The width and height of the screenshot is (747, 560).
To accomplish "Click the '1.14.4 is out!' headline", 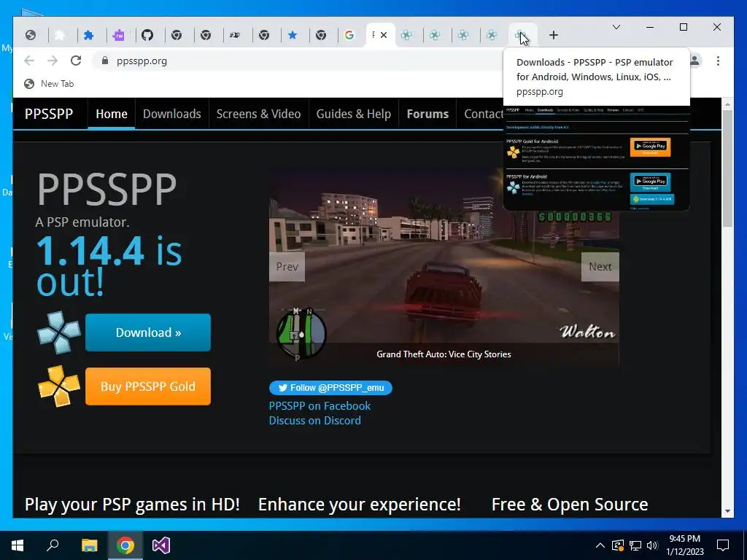I will pos(109,265).
